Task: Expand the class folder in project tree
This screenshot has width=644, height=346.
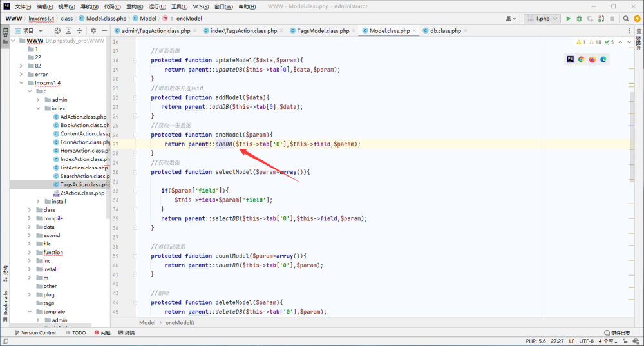Action: tap(30, 210)
